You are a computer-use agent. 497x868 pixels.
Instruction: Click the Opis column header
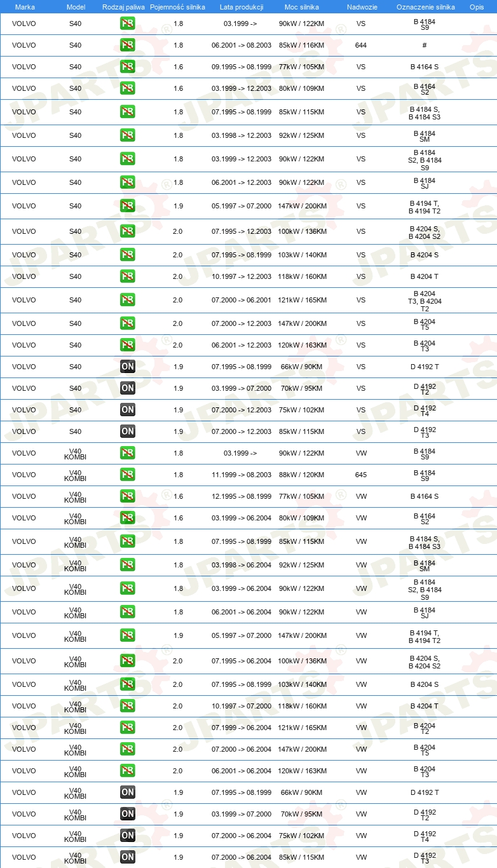pos(476,6)
